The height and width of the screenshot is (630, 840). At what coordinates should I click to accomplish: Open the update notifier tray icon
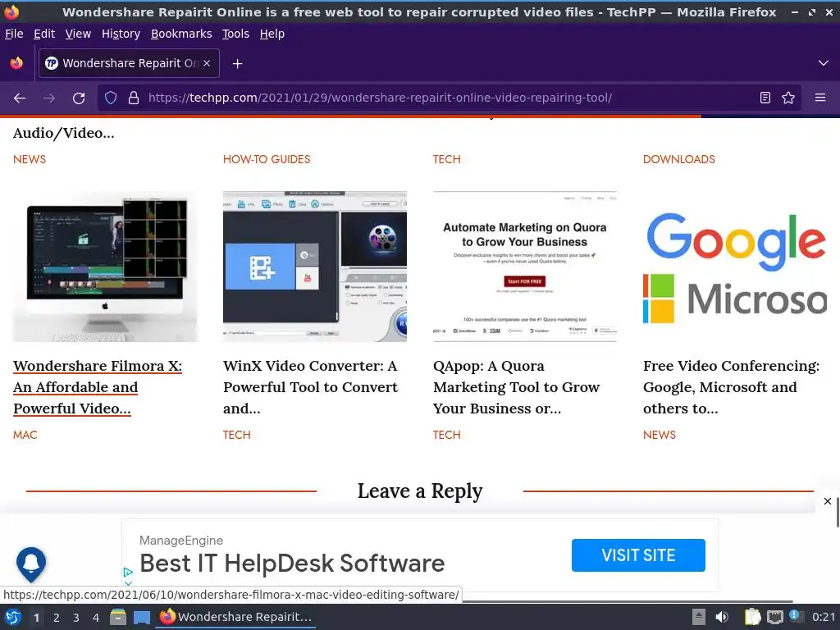[x=796, y=616]
